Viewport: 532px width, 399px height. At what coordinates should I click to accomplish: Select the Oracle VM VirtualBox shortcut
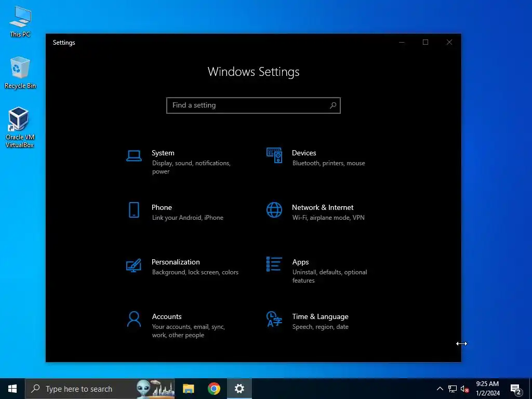click(20, 127)
